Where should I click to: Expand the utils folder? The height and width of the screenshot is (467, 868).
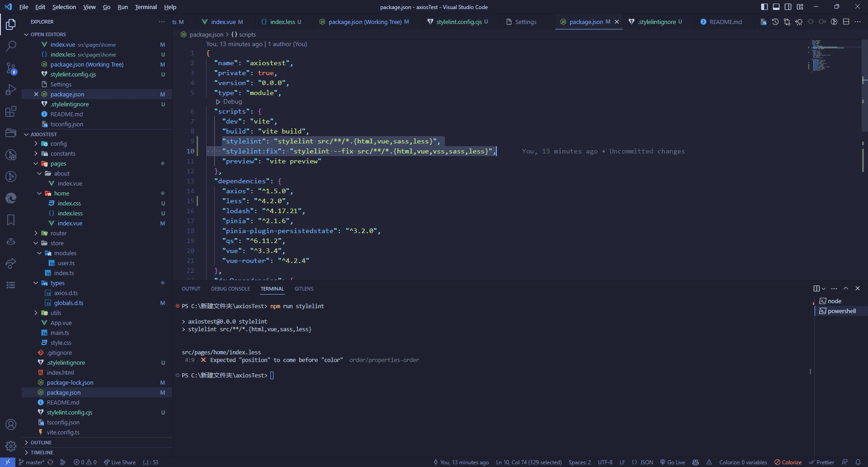click(x=56, y=313)
